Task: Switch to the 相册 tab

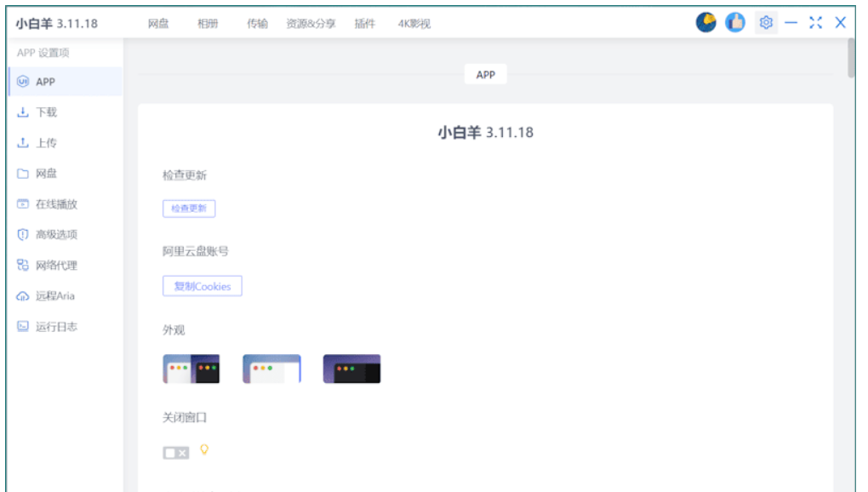Action: pyautogui.click(x=208, y=23)
